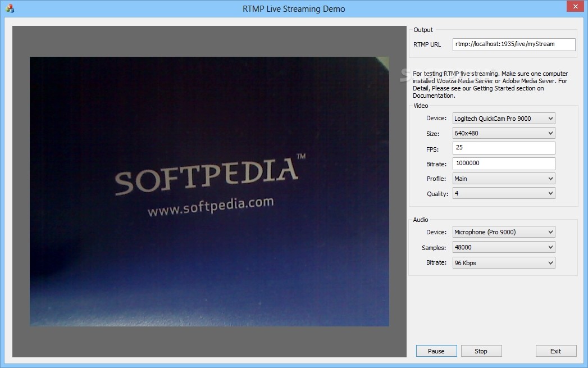Open the Profile dropdown showing Main
Image resolution: width=588 pixels, height=368 pixels.
pyautogui.click(x=504, y=179)
